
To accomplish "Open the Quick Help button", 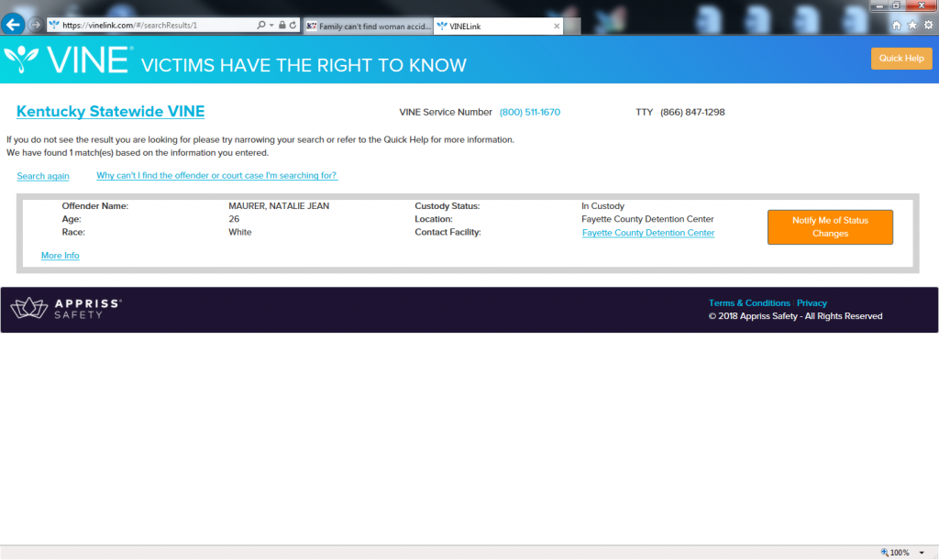I will [900, 59].
